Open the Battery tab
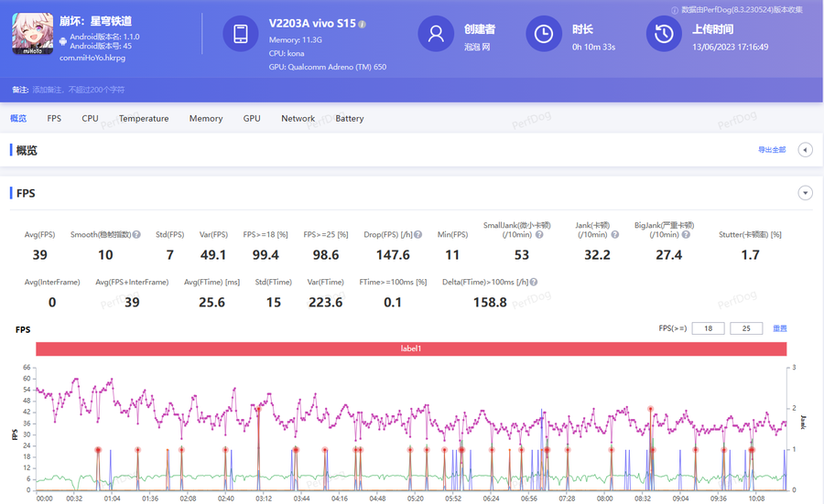The image size is (824, 504). tap(350, 118)
